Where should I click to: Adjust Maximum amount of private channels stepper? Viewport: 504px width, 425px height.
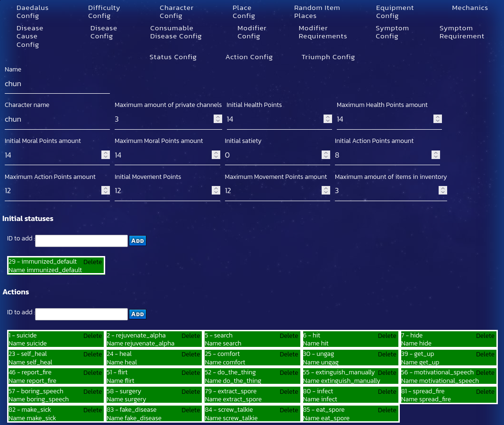pyautogui.click(x=217, y=119)
